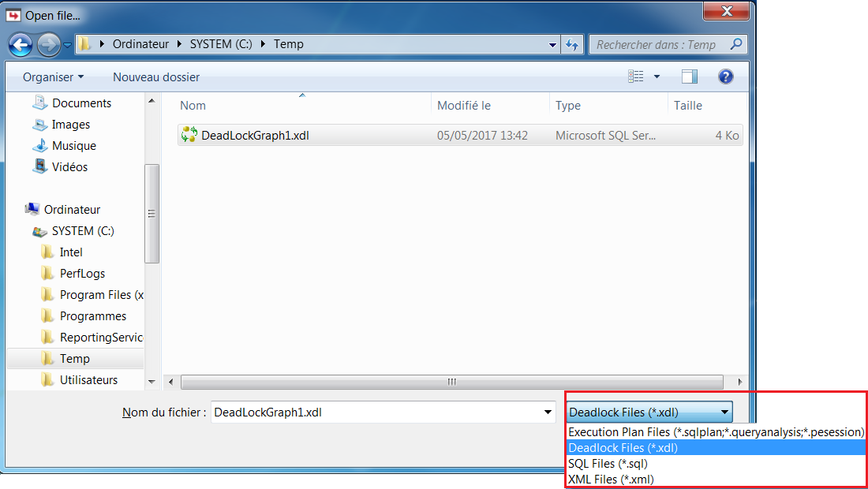Choose Execution Plan Files filter option

(716, 432)
